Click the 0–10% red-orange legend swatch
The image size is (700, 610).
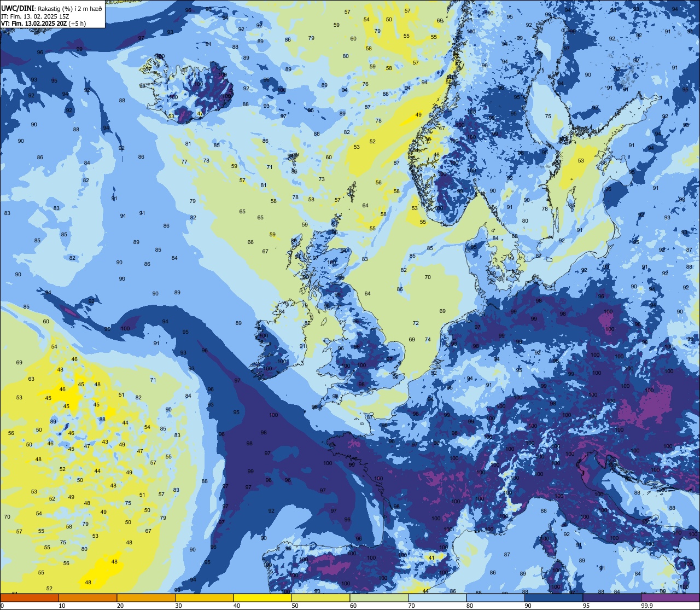30,597
